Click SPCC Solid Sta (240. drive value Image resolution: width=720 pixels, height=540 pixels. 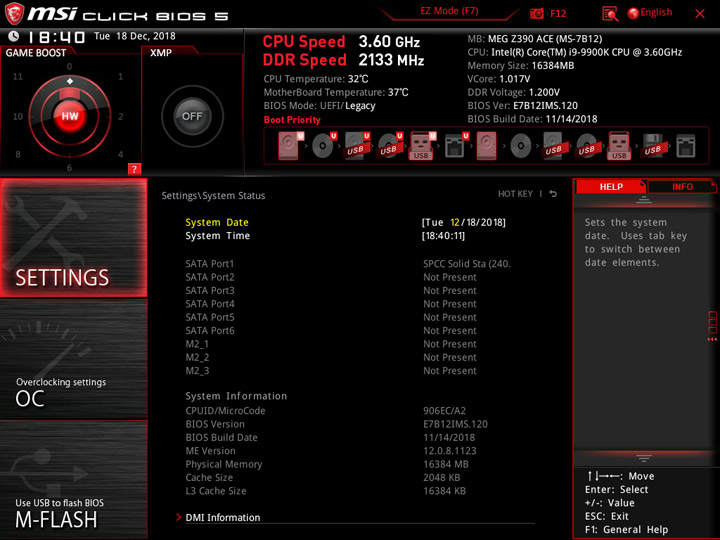[467, 264]
